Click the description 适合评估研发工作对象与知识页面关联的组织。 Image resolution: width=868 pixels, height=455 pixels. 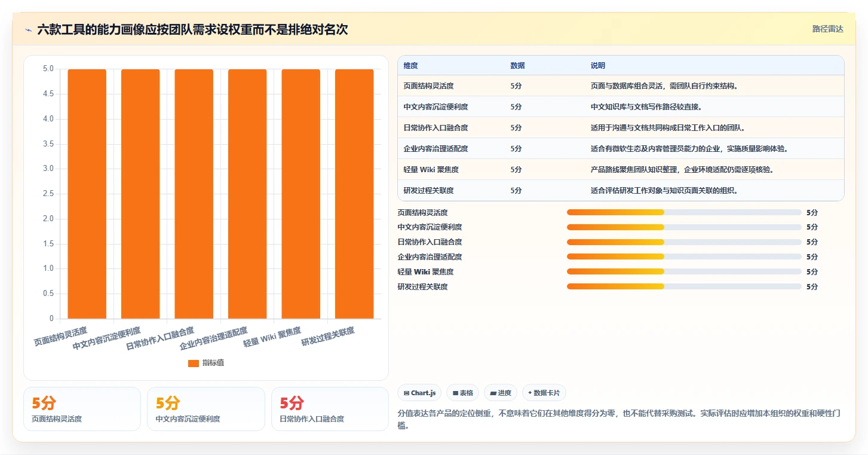coord(665,191)
